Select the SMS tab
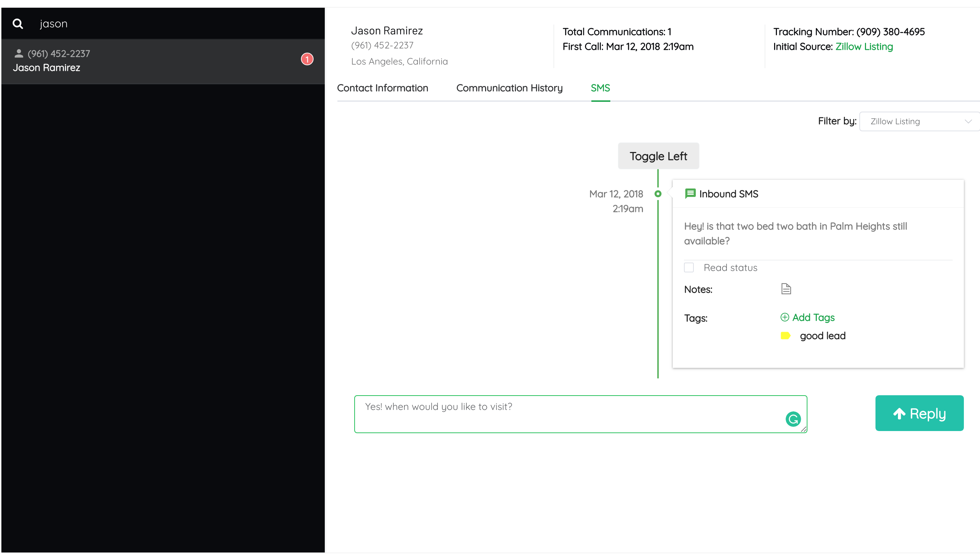Image resolution: width=980 pixels, height=556 pixels. 600,88
